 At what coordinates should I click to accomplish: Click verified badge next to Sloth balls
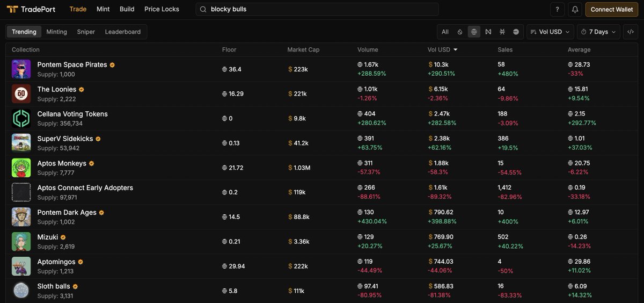click(75, 287)
